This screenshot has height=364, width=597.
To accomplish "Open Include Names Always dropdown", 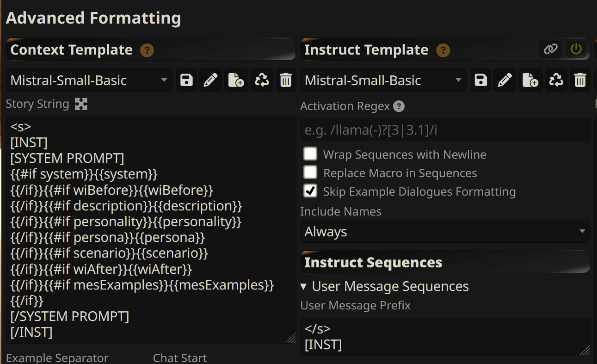I will pos(445,232).
